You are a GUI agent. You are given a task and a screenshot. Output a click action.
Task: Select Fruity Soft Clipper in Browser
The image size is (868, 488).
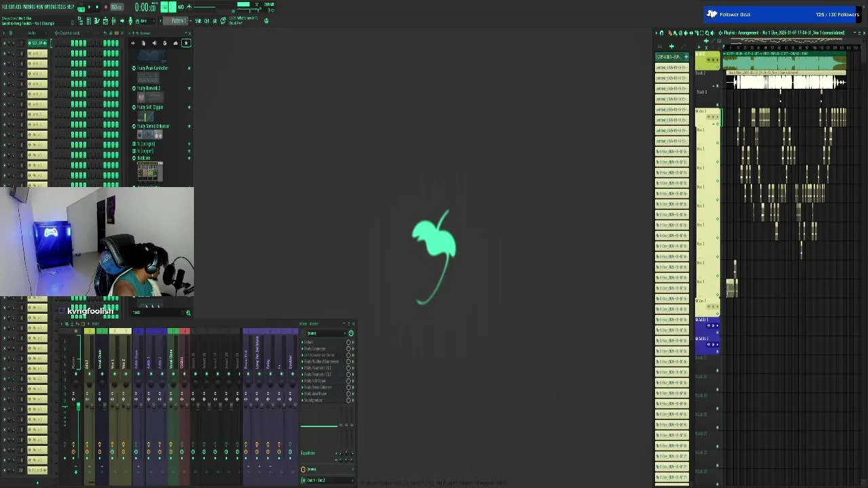coord(151,107)
